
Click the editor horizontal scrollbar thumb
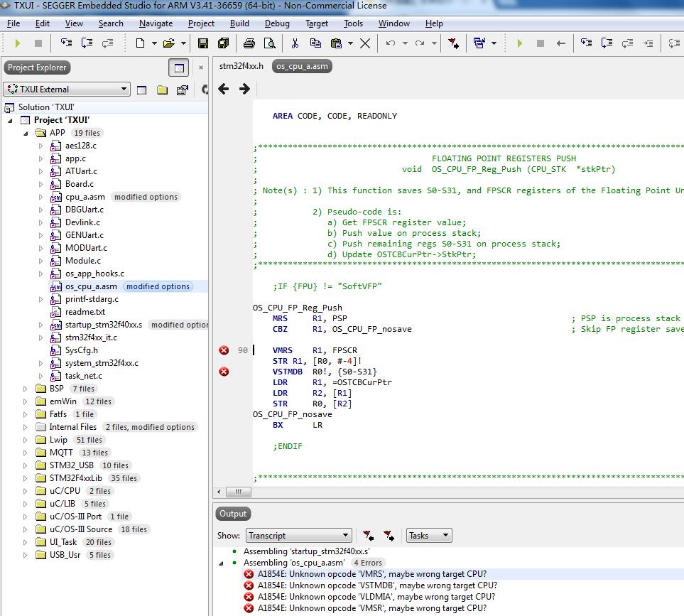[238, 492]
